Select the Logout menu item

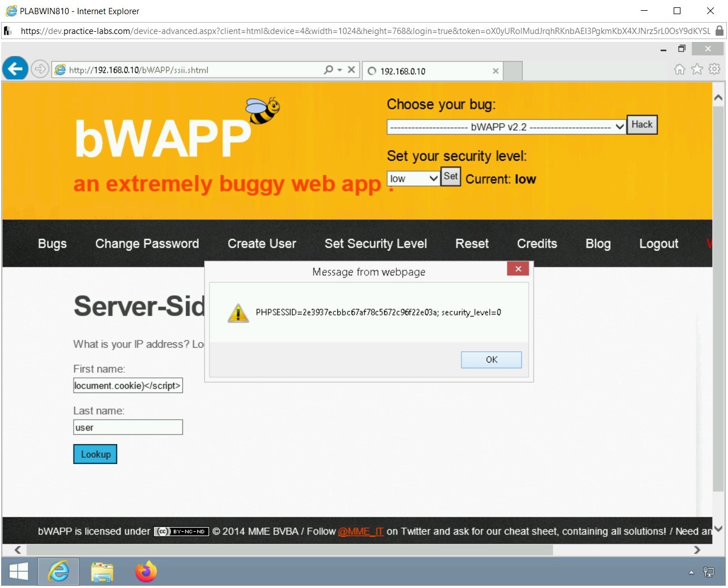[x=658, y=244]
